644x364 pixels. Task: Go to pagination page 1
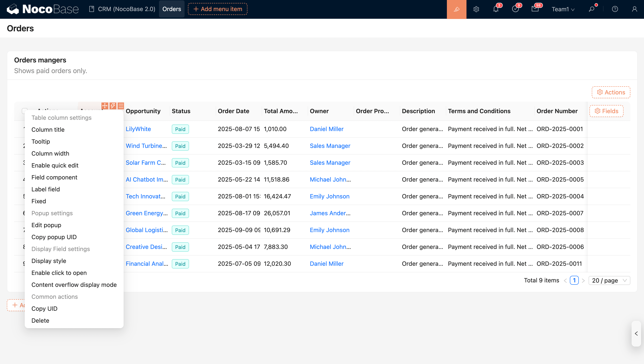(x=574, y=280)
